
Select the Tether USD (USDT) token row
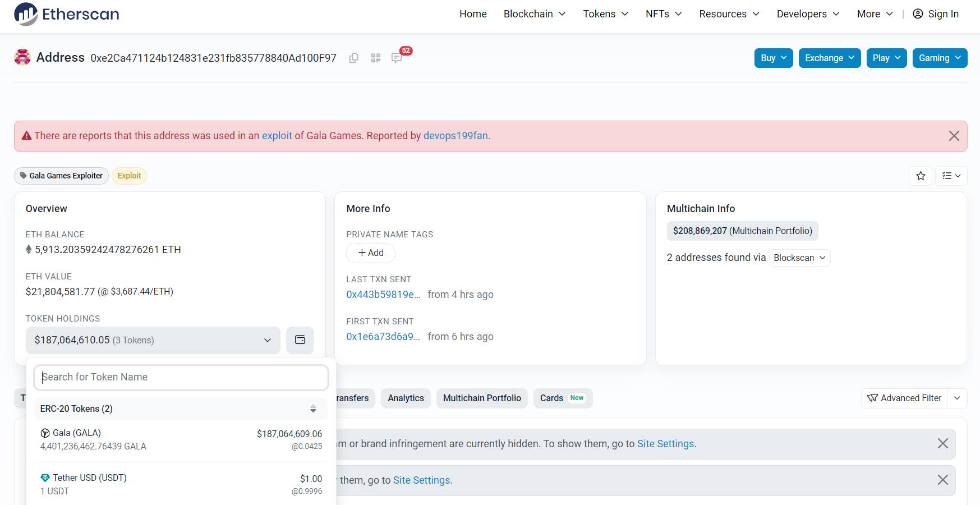[181, 484]
